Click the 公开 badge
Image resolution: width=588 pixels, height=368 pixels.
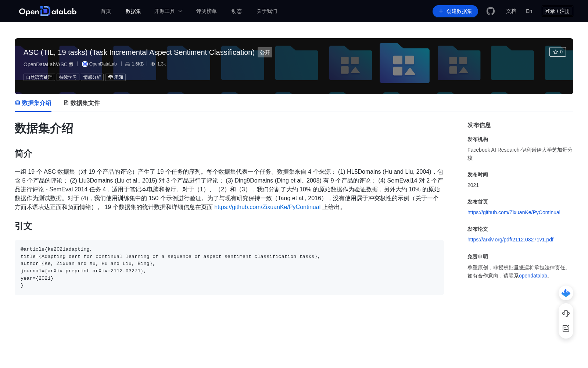(x=265, y=52)
